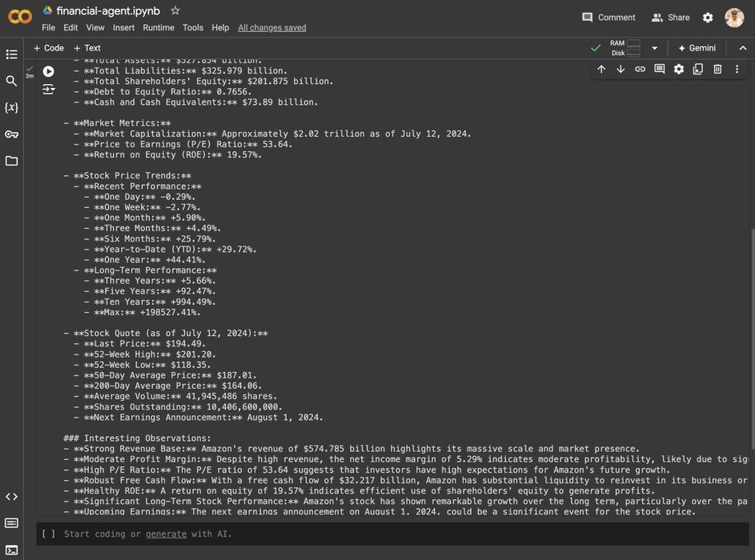Screen dimensions: 755x560
Task: Click the Share button
Action: tap(670, 18)
